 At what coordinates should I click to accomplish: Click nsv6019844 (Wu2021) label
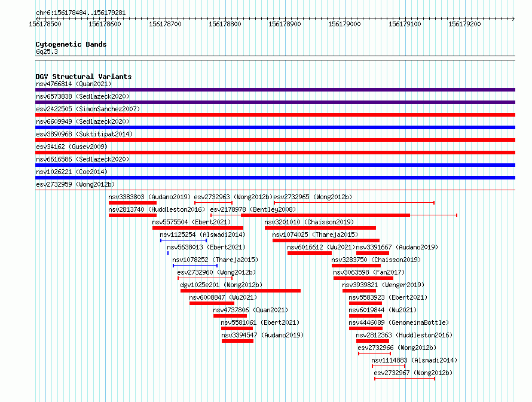[x=383, y=310]
